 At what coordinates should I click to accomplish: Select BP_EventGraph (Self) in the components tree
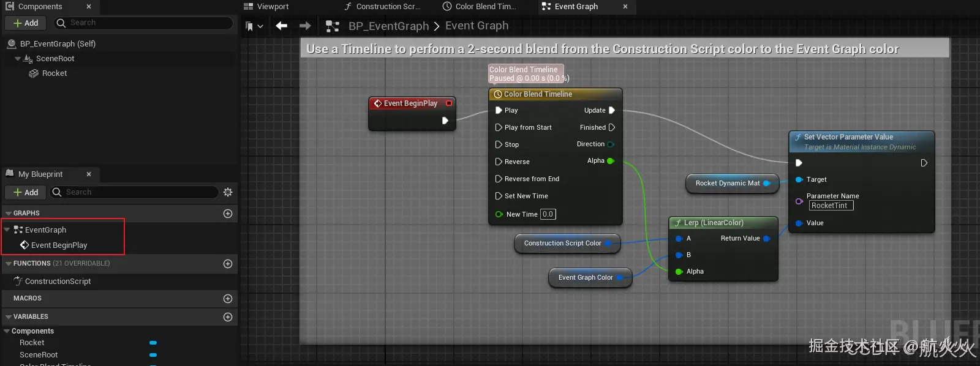click(58, 43)
